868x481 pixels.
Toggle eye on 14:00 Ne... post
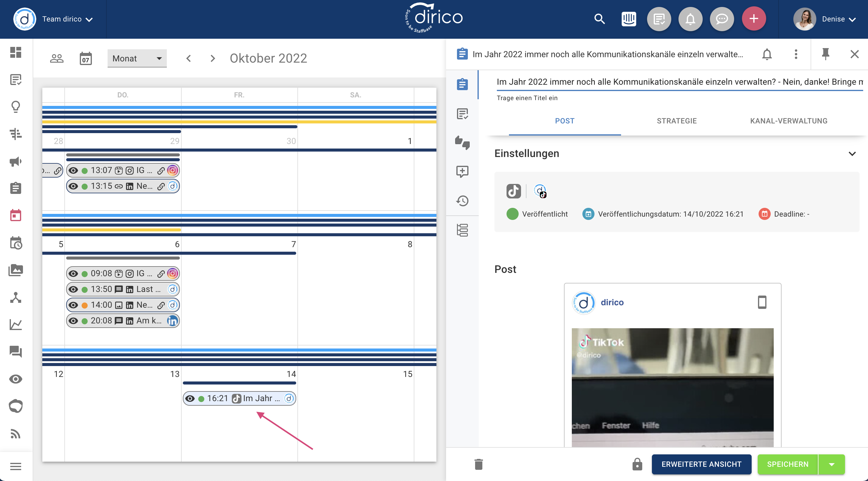[x=73, y=305]
